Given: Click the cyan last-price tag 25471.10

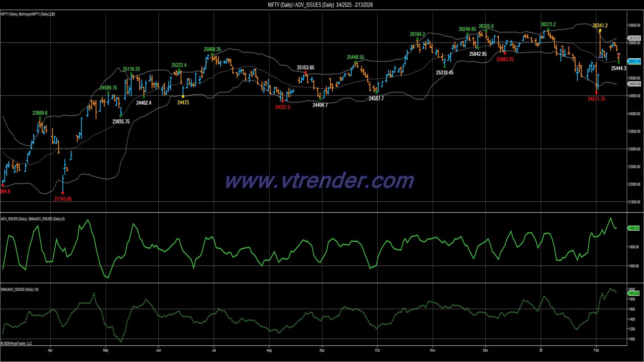Looking at the screenshot, I should [x=634, y=61].
